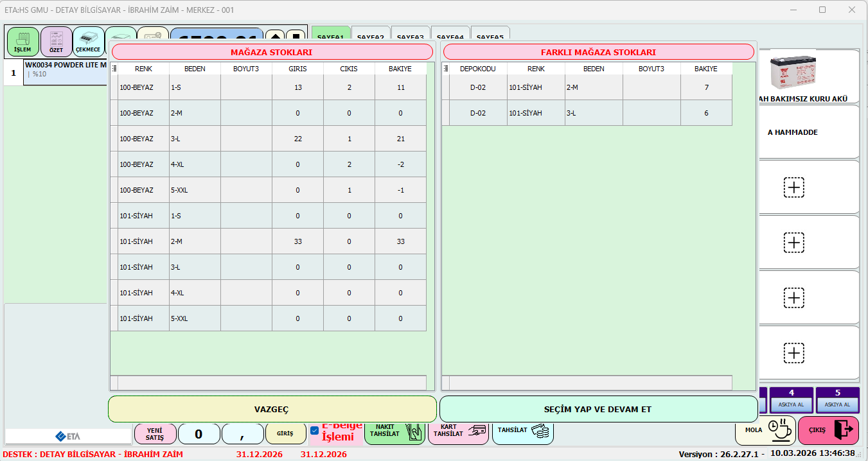Screen dimensions: 868x461
Task: Add product in first empty plus slot
Action: [794, 187]
